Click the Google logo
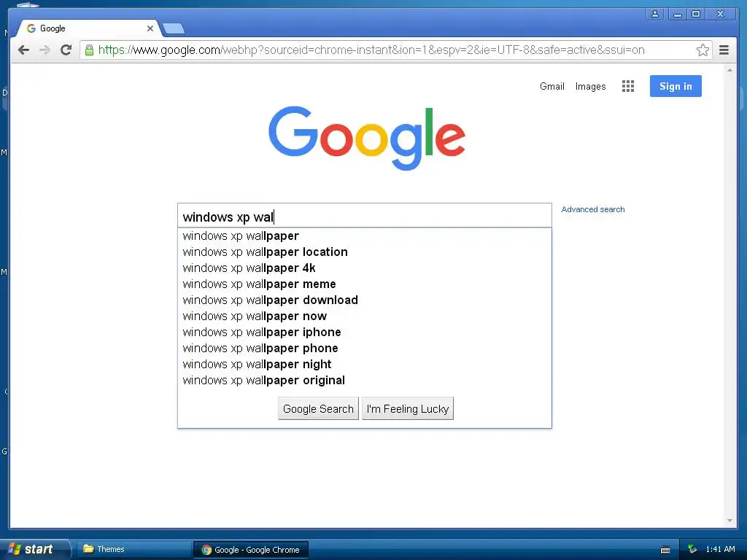Screen dimensions: 747x560 point(367,138)
